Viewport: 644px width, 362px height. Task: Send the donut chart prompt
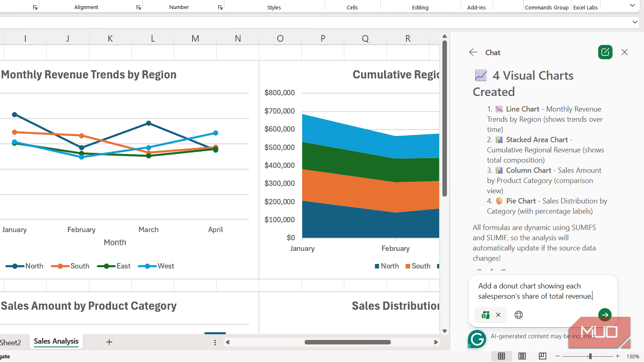click(x=605, y=315)
